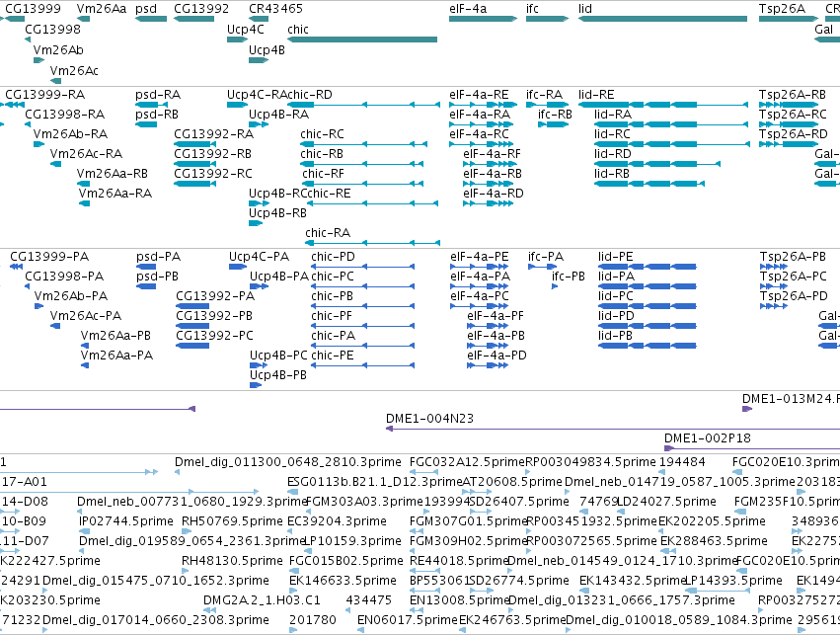This screenshot has height=635, width=840.
Task: Click the chic-RF transcript label
Action: pyautogui.click(x=323, y=174)
